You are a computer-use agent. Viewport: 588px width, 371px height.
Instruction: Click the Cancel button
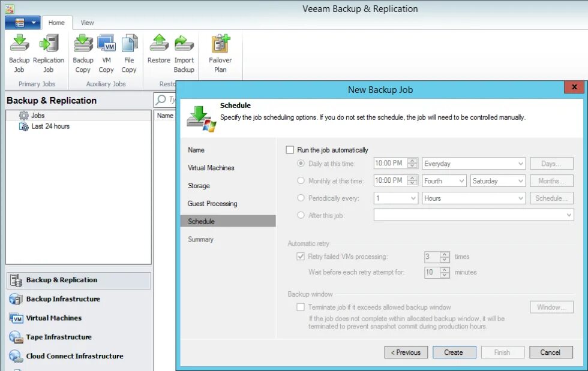click(551, 352)
